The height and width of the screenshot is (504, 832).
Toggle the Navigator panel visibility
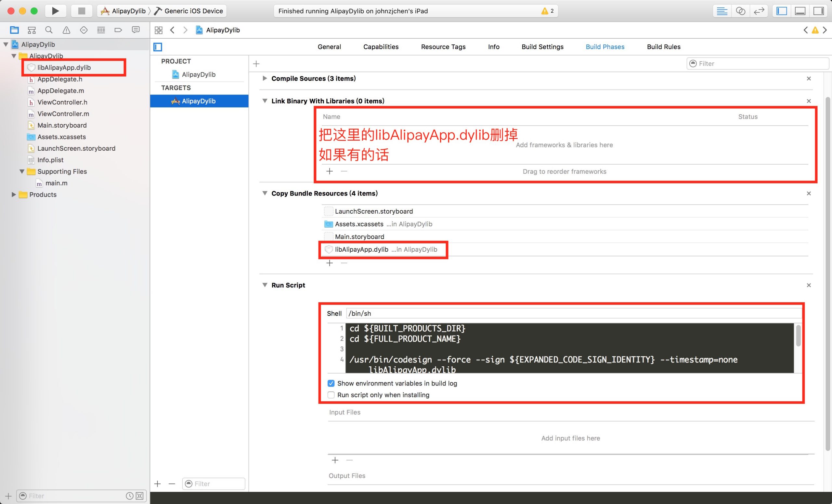[782, 11]
